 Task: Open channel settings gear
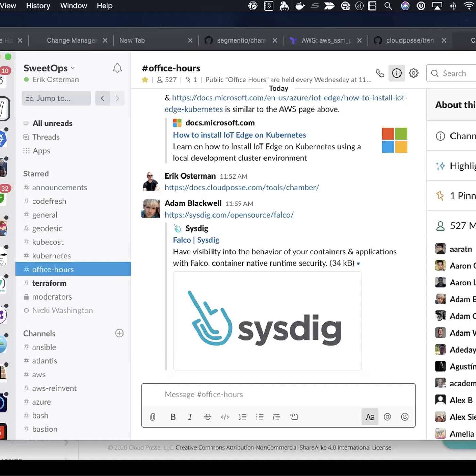point(413,73)
